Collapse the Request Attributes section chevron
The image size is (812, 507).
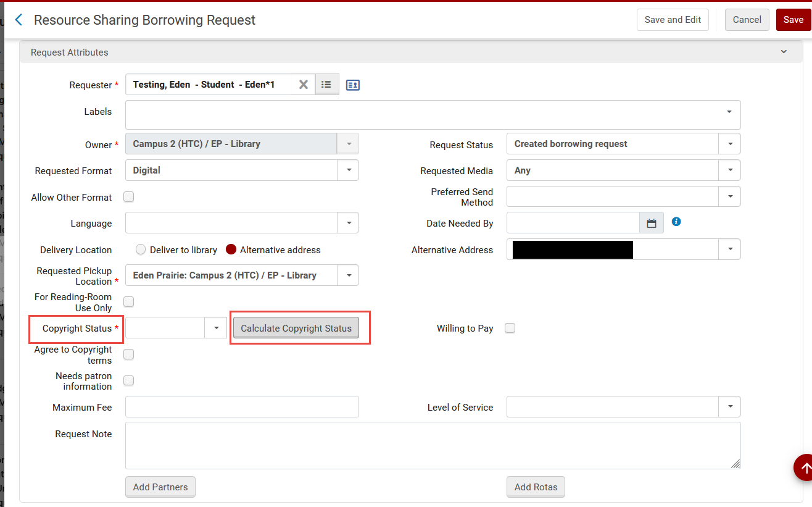784,52
